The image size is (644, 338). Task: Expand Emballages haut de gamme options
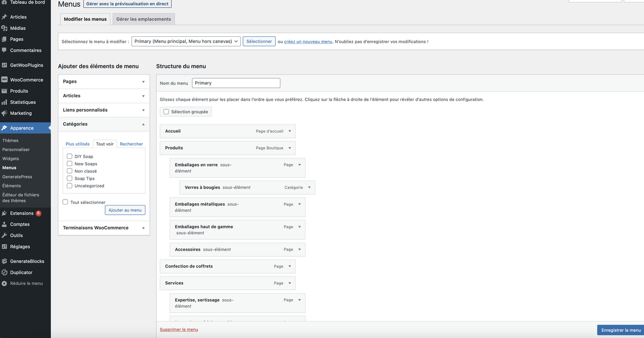click(x=299, y=227)
